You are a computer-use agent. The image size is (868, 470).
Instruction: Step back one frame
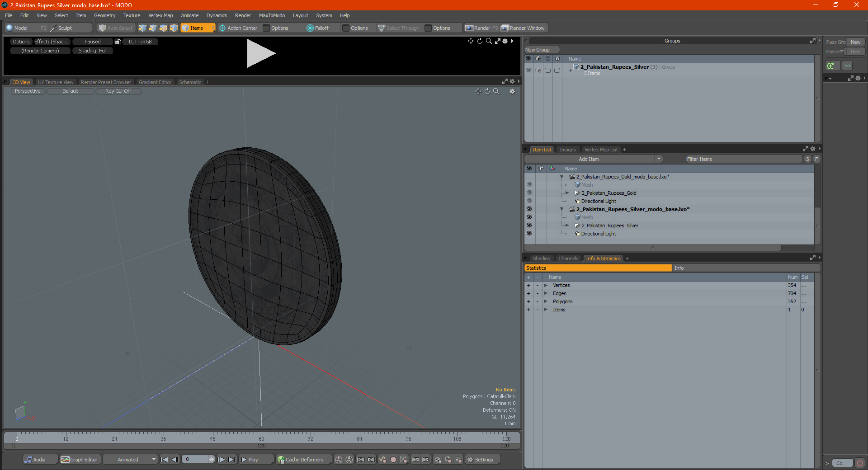pos(175,460)
